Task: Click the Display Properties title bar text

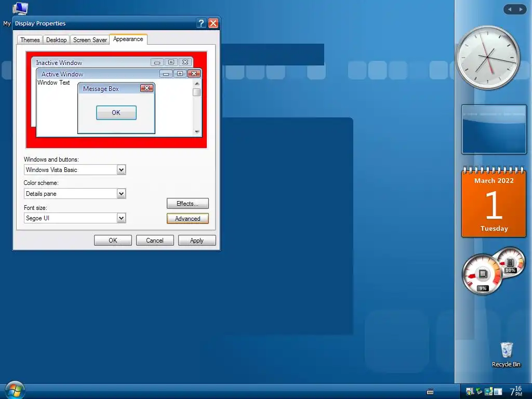Action: coord(40,23)
